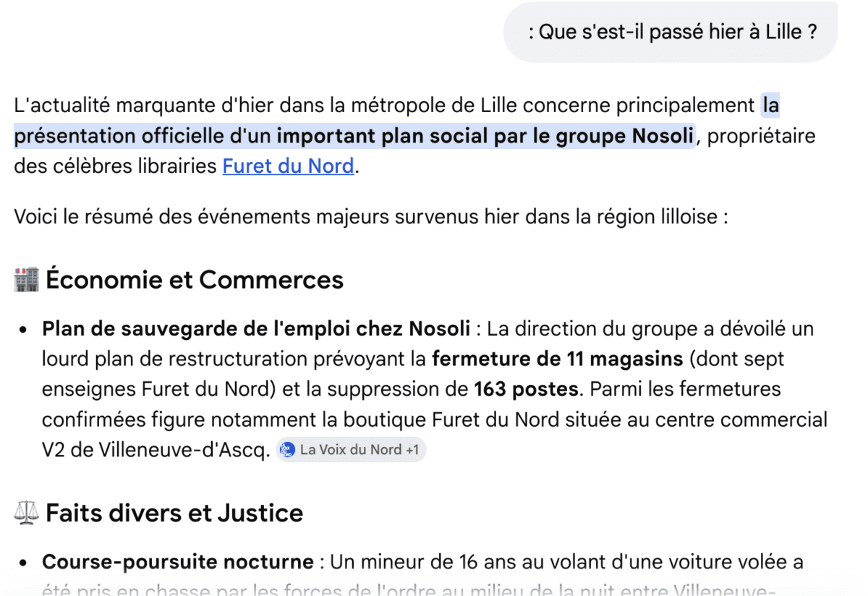This screenshot has height=596, width=868.
Task: Click the Faits divers et Justice heading
Action: pos(174,513)
